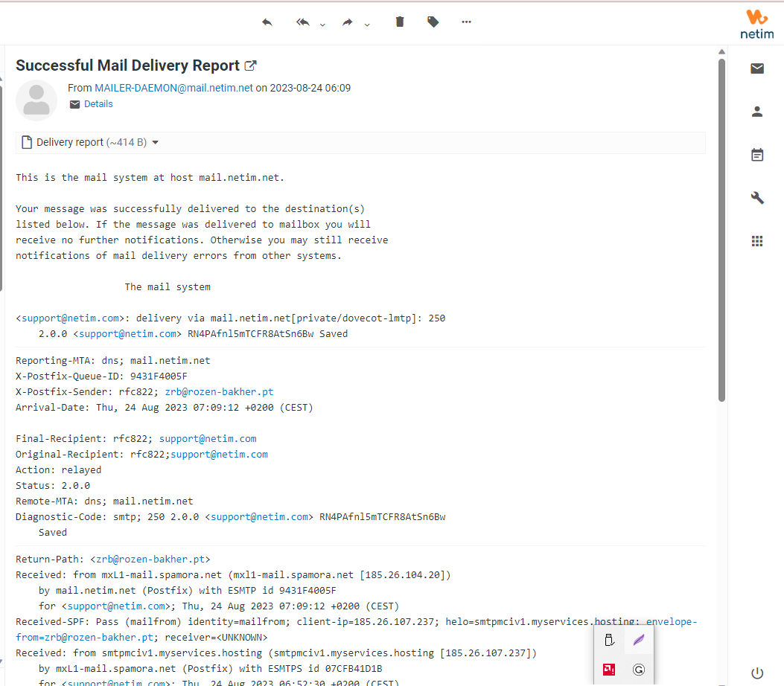Click the red tray application icon

(x=609, y=670)
